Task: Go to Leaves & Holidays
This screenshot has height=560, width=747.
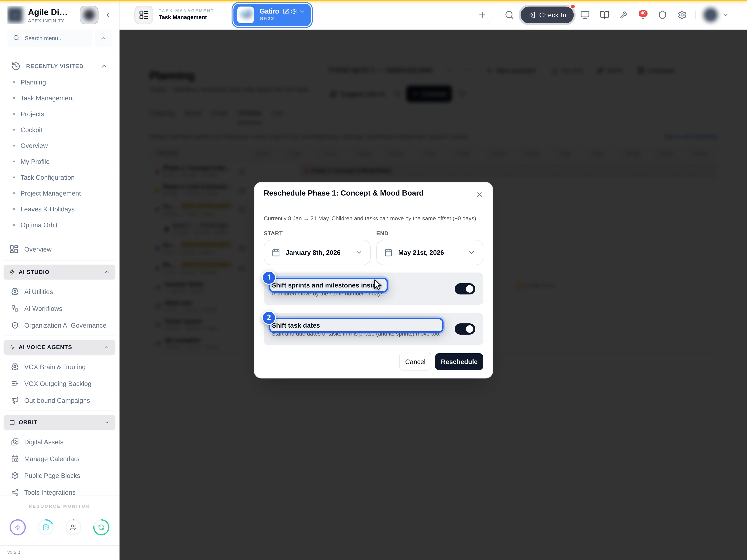Action: point(47,209)
